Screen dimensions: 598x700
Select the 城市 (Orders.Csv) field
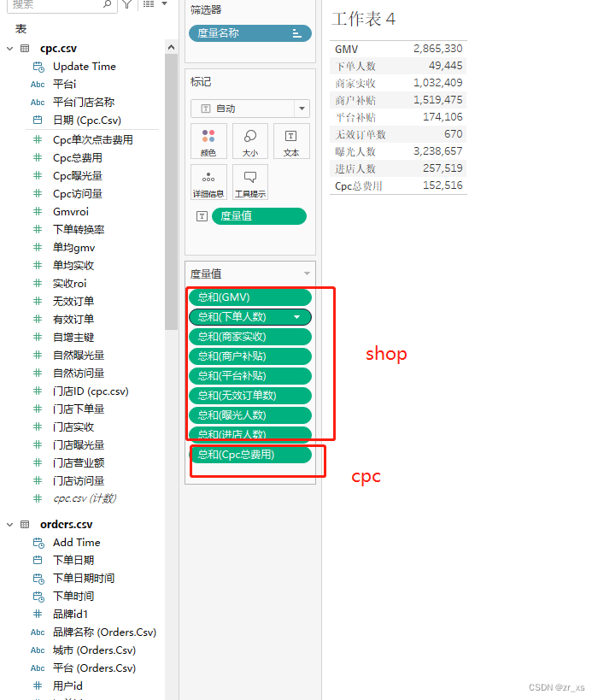click(x=94, y=650)
